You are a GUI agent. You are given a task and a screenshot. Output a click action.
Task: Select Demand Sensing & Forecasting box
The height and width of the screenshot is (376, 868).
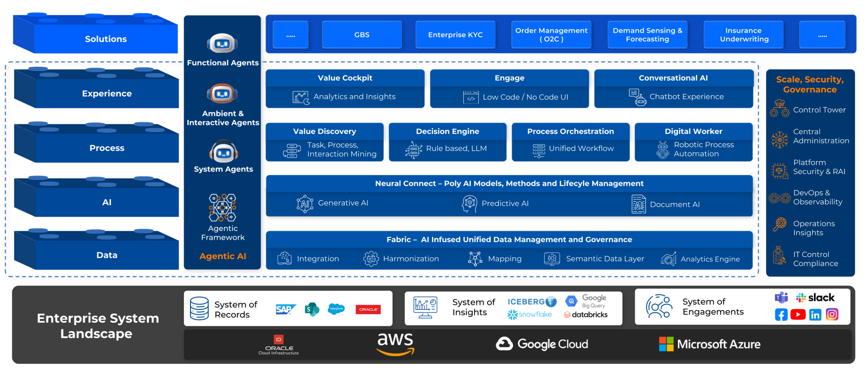click(647, 35)
